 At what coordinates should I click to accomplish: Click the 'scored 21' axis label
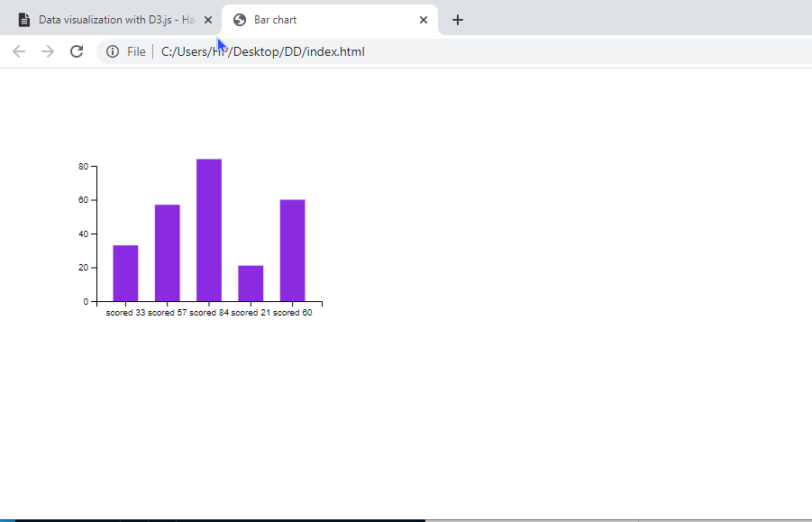pos(251,313)
